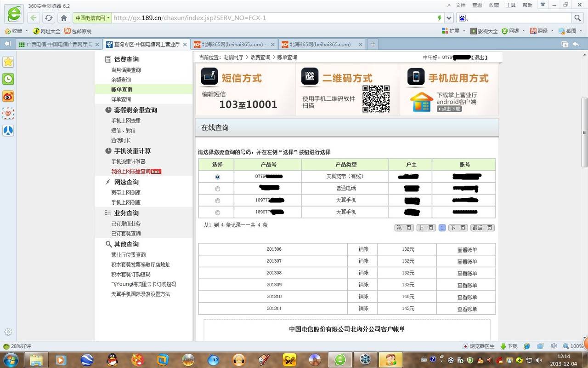Switch to the 广西电信 tab

pyautogui.click(x=59, y=44)
